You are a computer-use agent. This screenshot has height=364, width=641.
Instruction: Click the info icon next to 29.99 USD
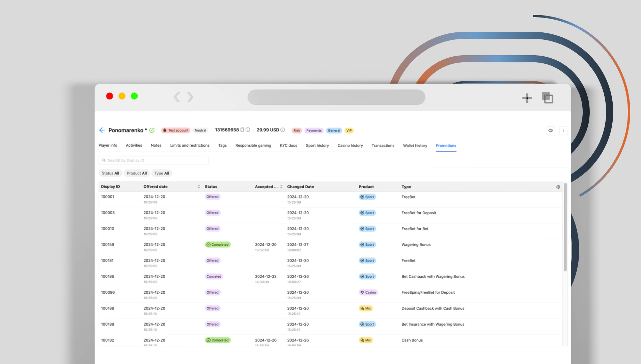pos(283,130)
